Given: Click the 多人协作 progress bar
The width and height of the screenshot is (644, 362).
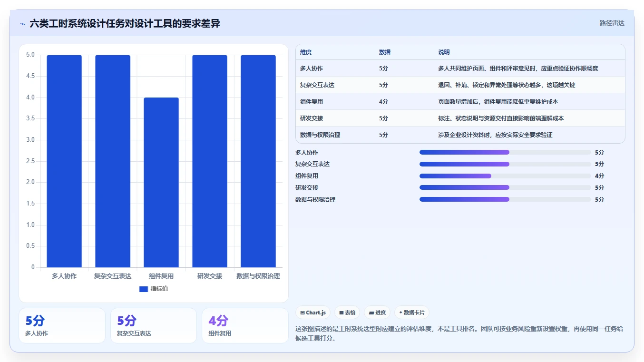Looking at the screenshot, I should click(x=505, y=152).
